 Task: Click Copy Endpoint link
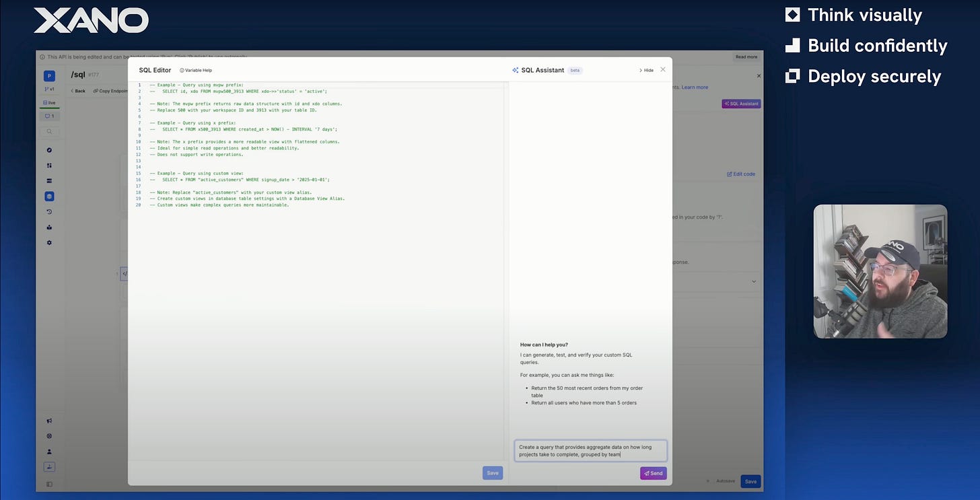point(110,91)
